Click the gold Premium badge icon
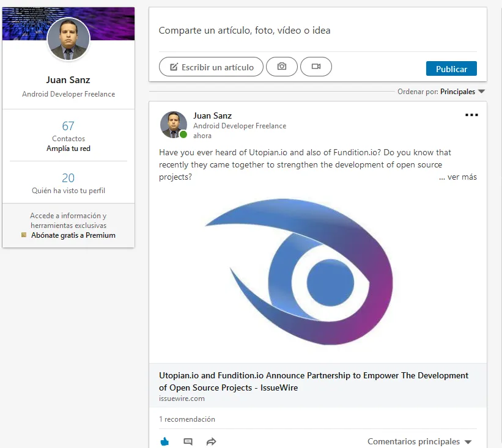502x448 pixels. 24,235
